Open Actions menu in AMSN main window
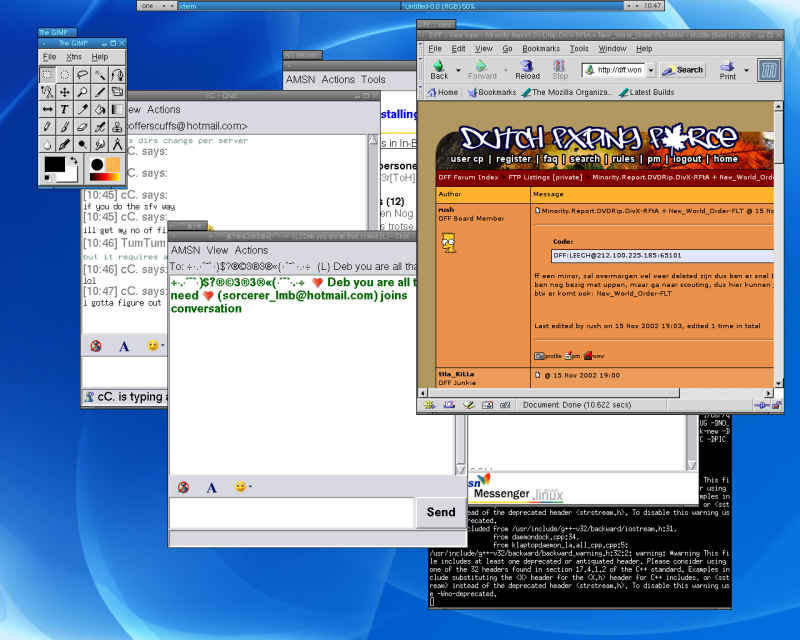 click(x=338, y=80)
